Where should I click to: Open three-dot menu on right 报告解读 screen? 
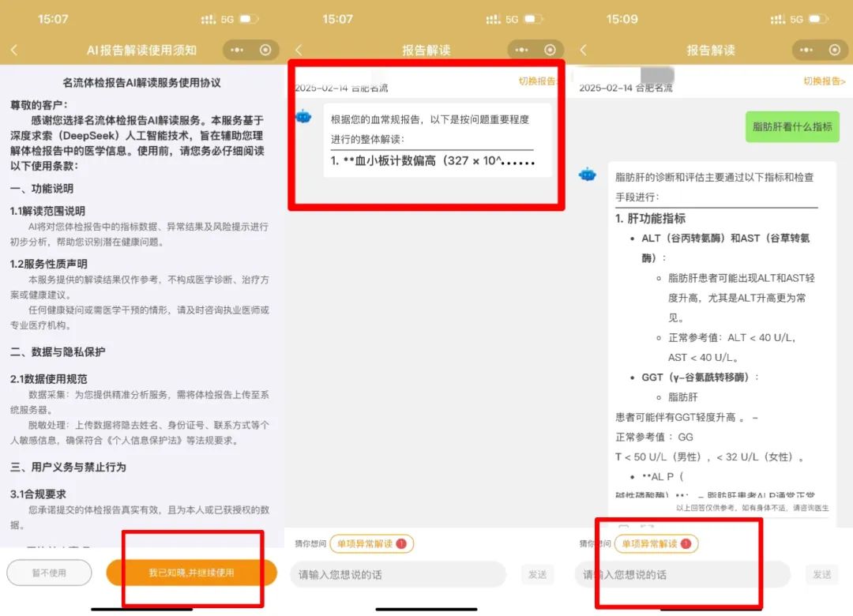tap(806, 50)
